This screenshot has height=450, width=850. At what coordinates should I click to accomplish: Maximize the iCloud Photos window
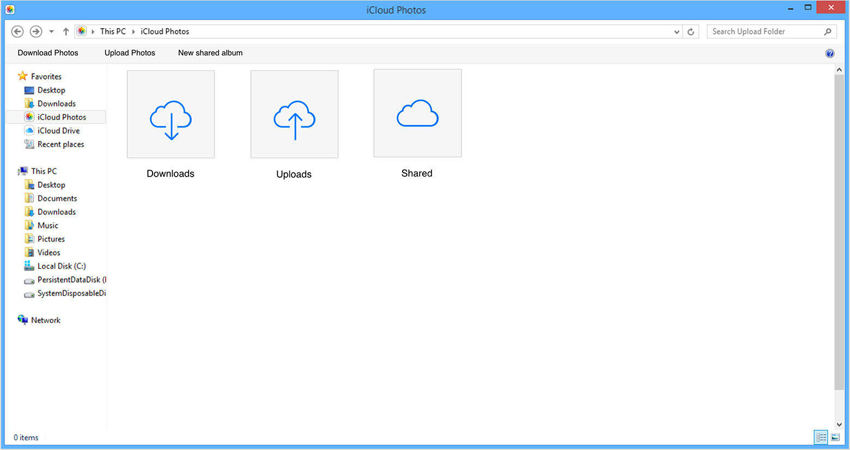pyautogui.click(x=808, y=8)
